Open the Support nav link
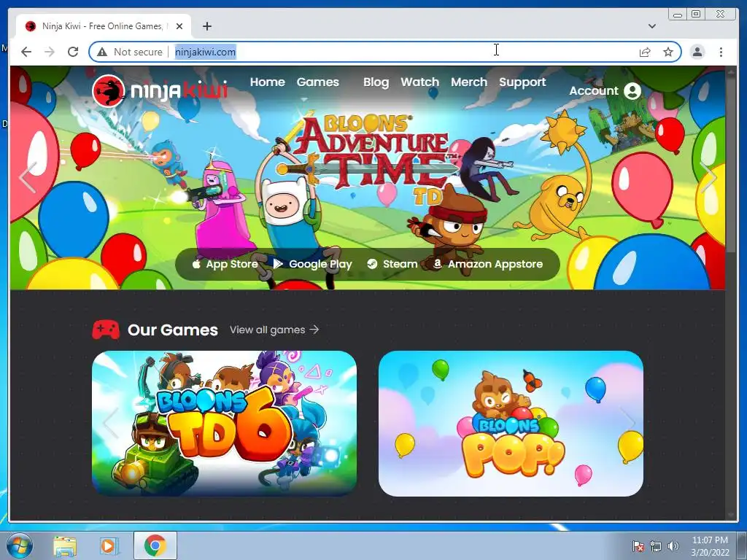 coord(522,82)
